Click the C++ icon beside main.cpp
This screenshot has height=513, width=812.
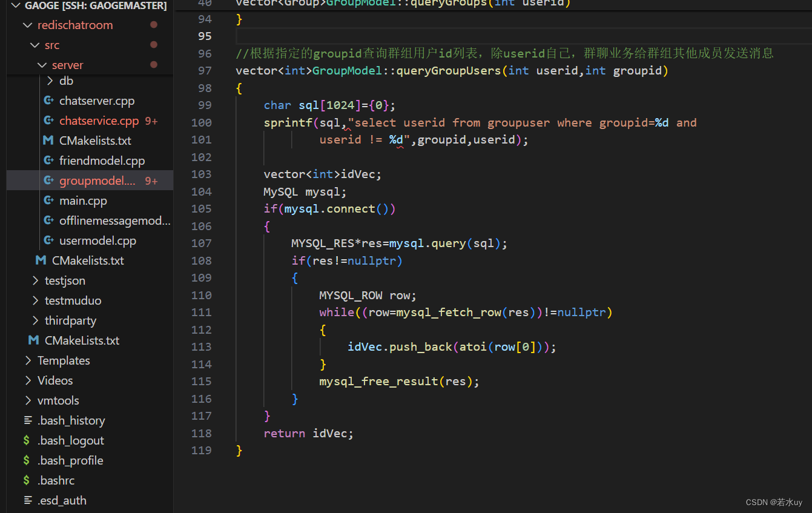48,201
